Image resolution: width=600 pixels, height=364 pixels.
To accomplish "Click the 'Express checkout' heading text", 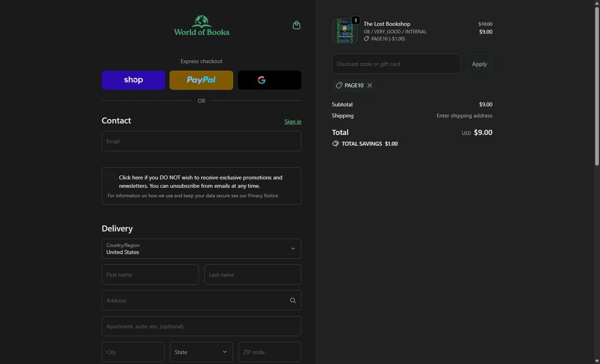I will 201,61.
